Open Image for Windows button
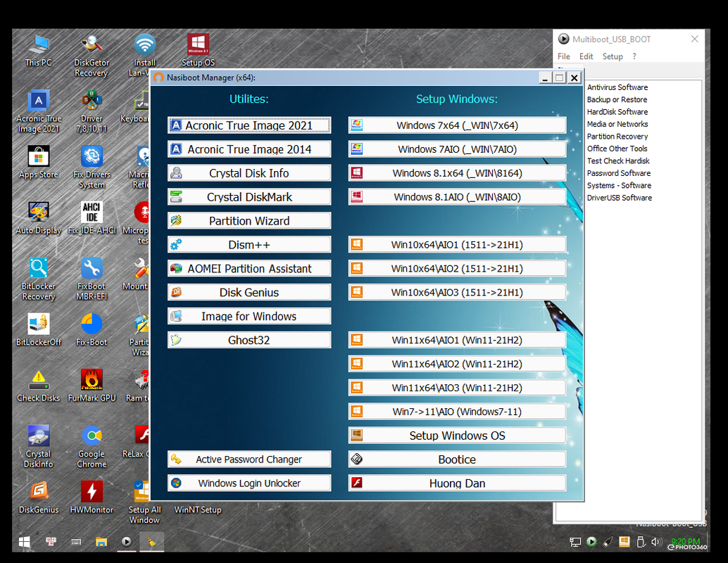Screen dimensions: 728x563 point(249,316)
